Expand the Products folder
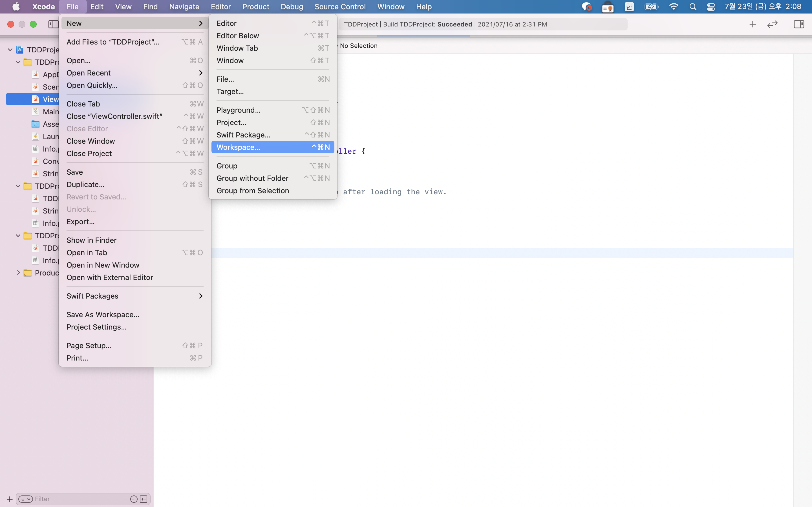The height and width of the screenshot is (507, 812). (x=18, y=273)
